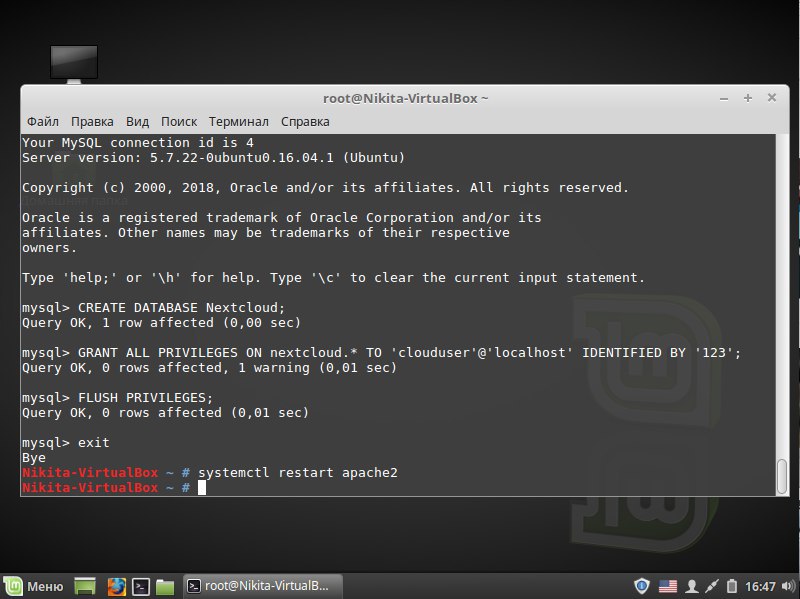Click the battery indicator tray icon

(732, 586)
